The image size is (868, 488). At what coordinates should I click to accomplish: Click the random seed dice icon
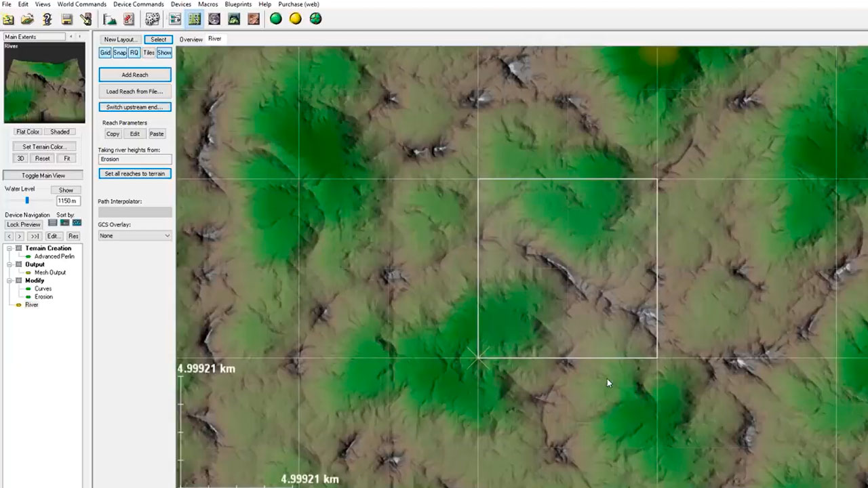pyautogui.click(x=153, y=19)
